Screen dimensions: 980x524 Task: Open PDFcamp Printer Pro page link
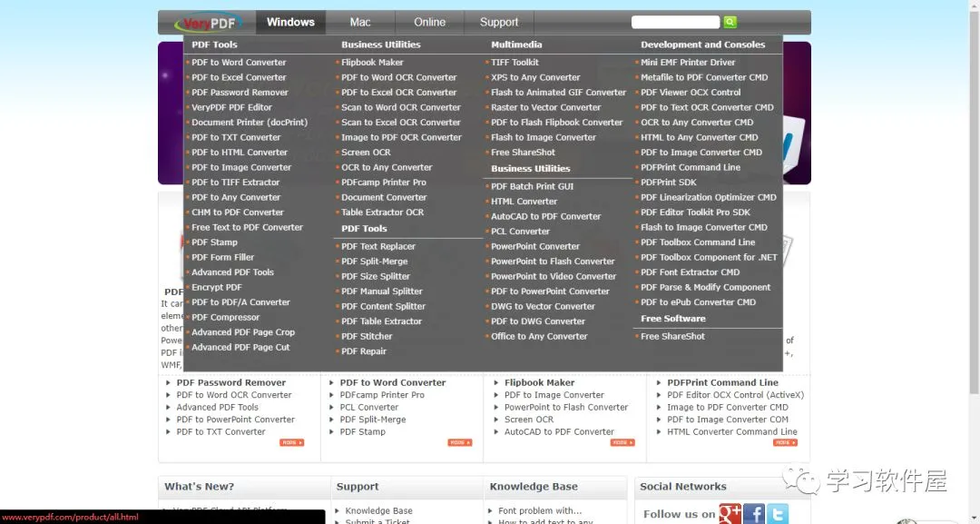point(382,395)
